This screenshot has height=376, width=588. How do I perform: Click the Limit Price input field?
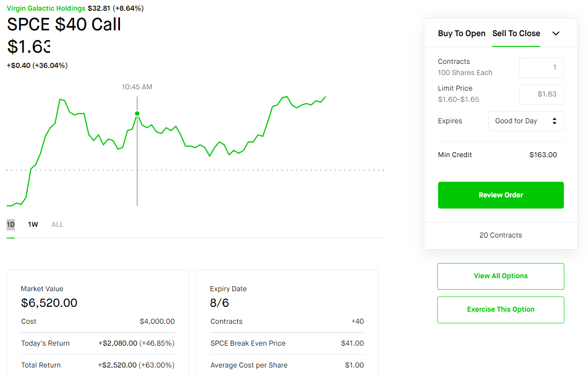[x=541, y=94]
